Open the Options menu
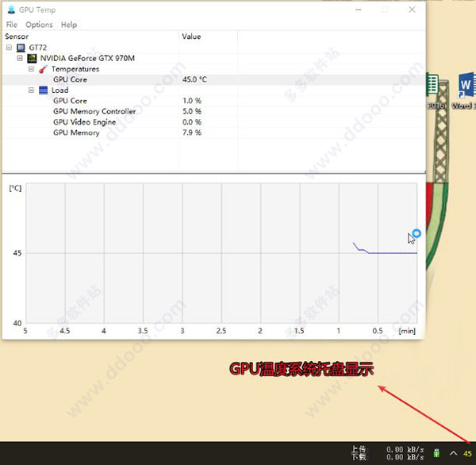Image resolution: width=476 pixels, height=465 pixels. (39, 25)
